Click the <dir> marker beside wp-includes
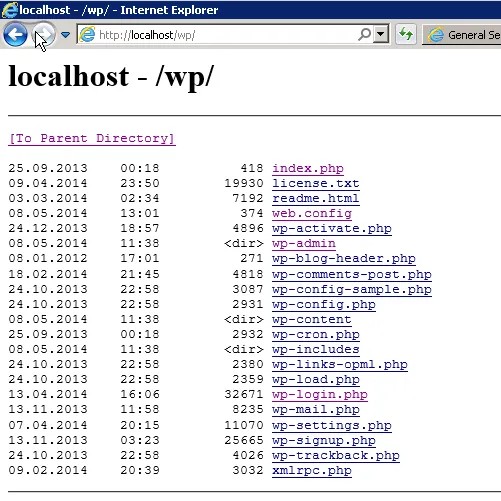This screenshot has height=501, width=501. (244, 349)
